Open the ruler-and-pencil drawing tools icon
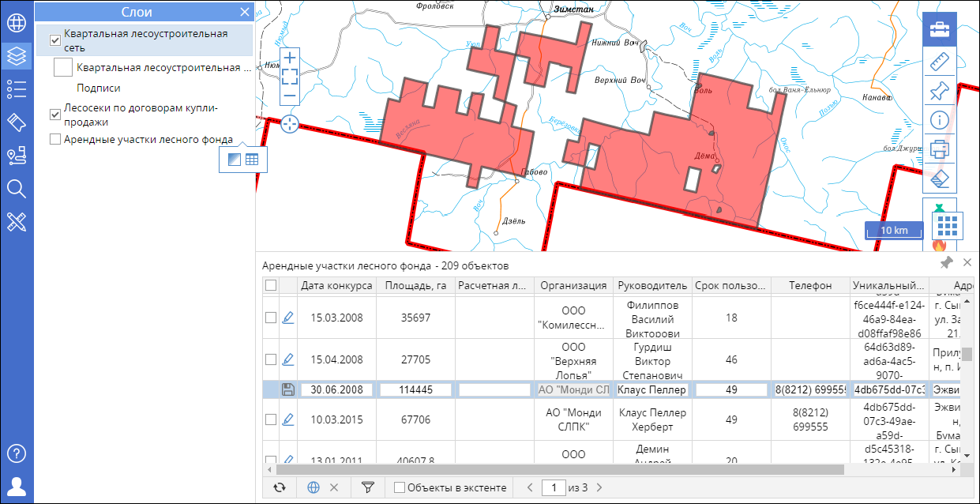This screenshot has width=980, height=504. click(x=17, y=222)
